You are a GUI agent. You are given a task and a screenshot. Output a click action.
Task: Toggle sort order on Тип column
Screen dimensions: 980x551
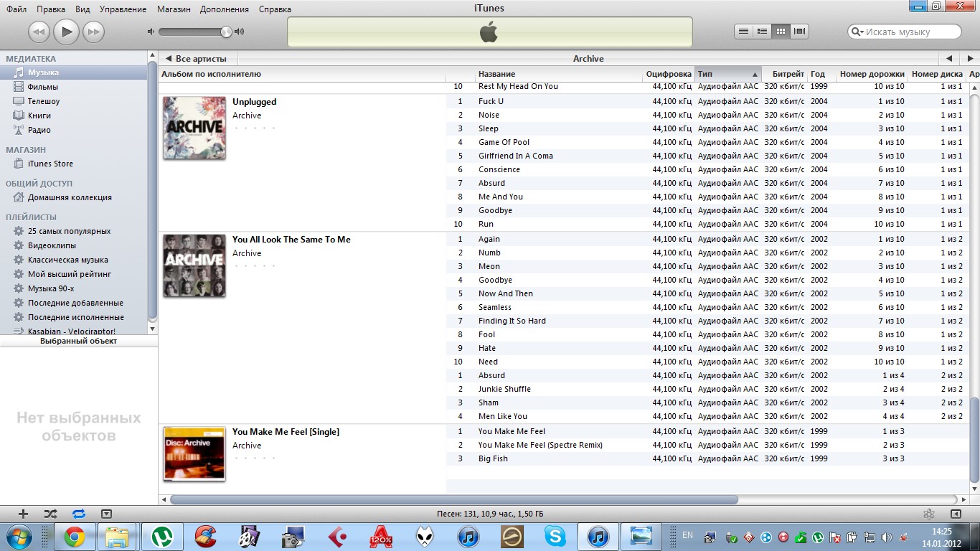(x=727, y=74)
